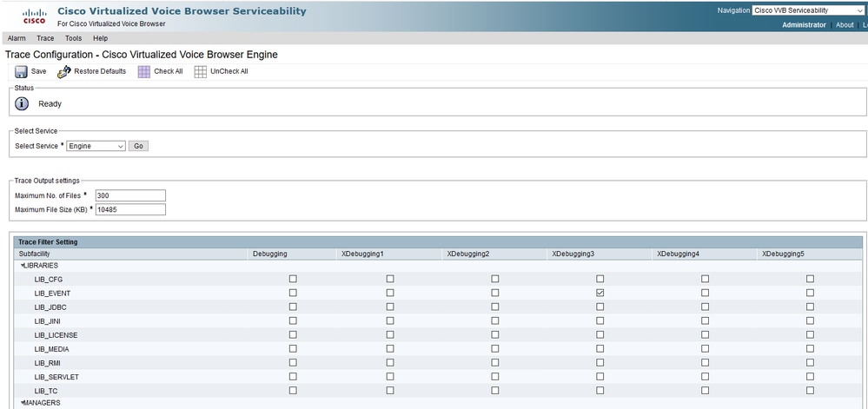Uncheck XDebugging3 for LIB_EVENT
The height and width of the screenshot is (409, 868).
[x=600, y=293]
